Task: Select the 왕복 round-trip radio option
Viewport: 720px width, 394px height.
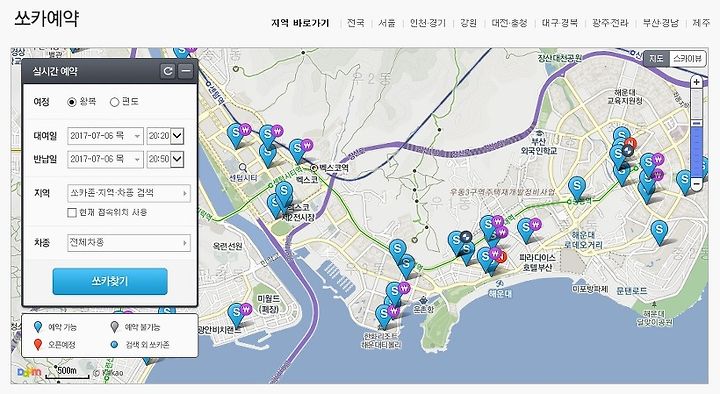Action: pyautogui.click(x=72, y=102)
